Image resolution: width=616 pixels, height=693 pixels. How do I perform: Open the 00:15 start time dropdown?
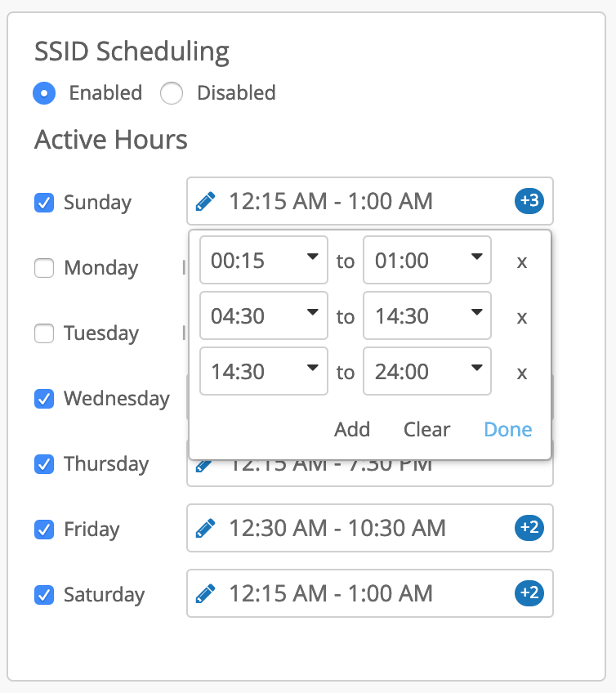pyautogui.click(x=263, y=261)
